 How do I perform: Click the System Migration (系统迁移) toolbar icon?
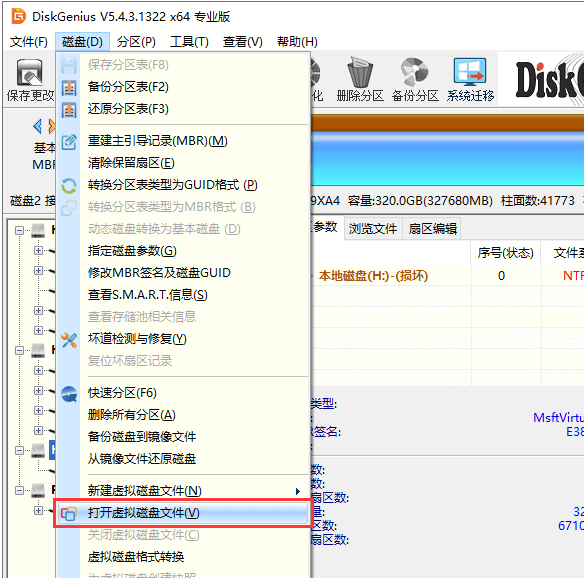[470, 80]
